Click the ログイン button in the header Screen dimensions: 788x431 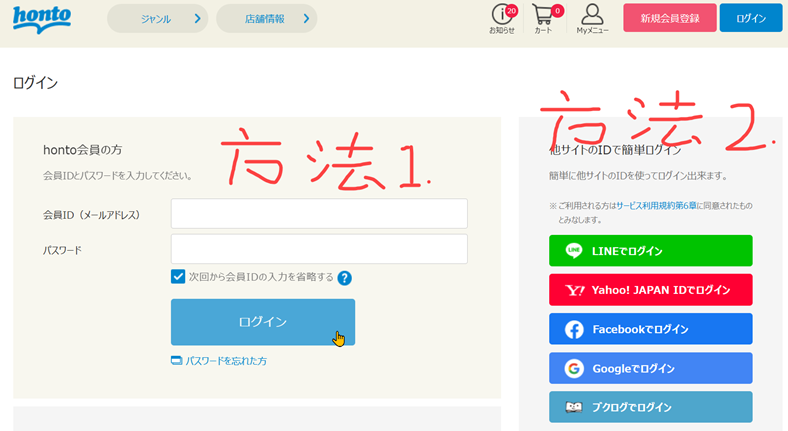pyautogui.click(x=751, y=18)
